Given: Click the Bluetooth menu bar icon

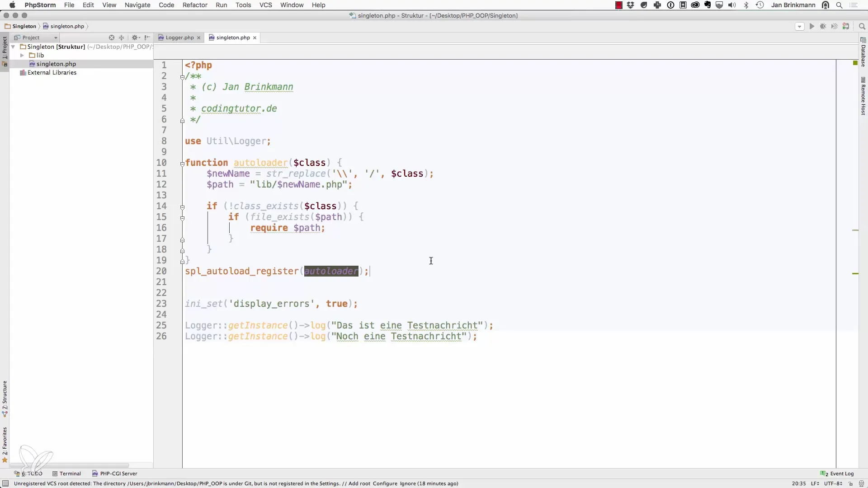Looking at the screenshot, I should [746, 5].
